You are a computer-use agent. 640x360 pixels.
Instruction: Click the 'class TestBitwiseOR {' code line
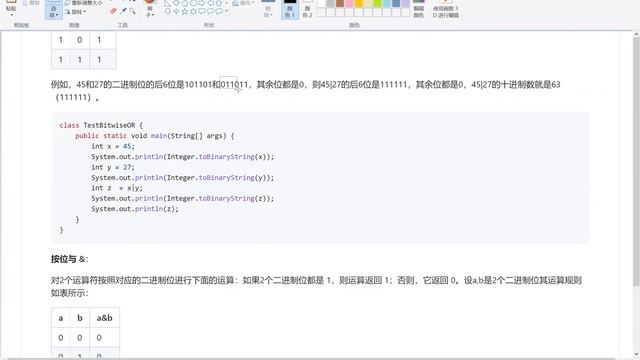[x=101, y=125]
